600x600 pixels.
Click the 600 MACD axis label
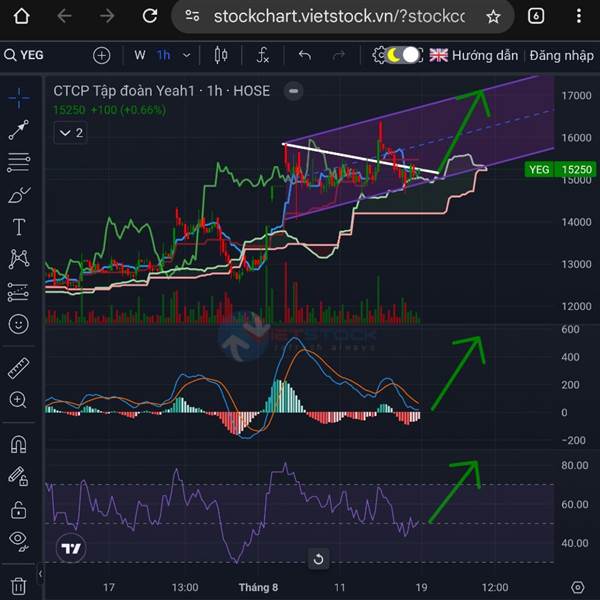point(570,329)
